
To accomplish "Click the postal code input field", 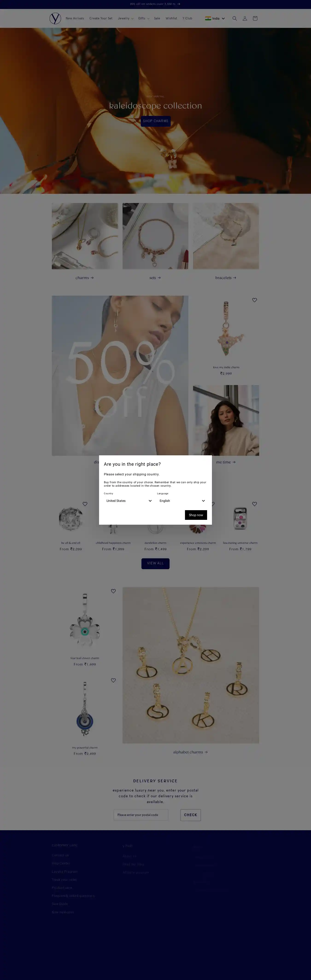I will tap(141, 815).
